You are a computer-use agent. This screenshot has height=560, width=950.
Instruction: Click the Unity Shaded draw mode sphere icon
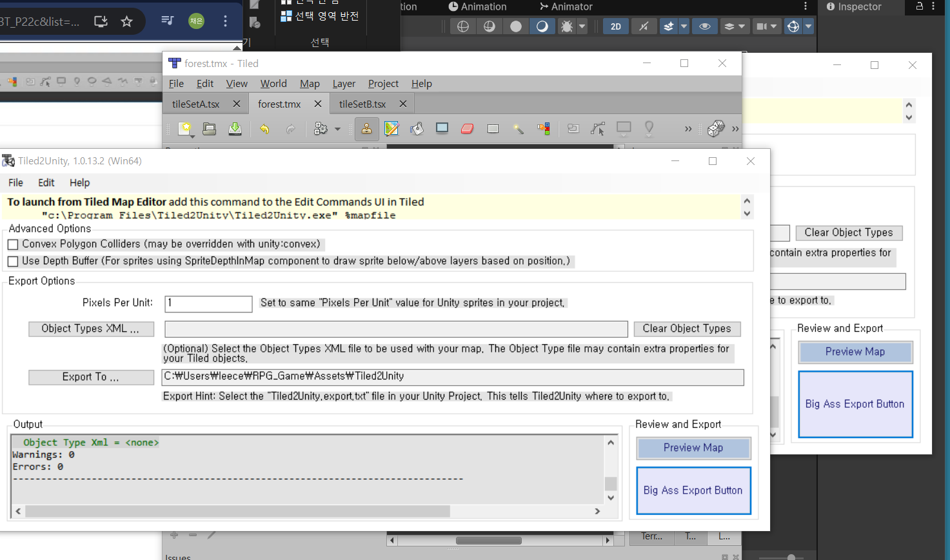516,26
